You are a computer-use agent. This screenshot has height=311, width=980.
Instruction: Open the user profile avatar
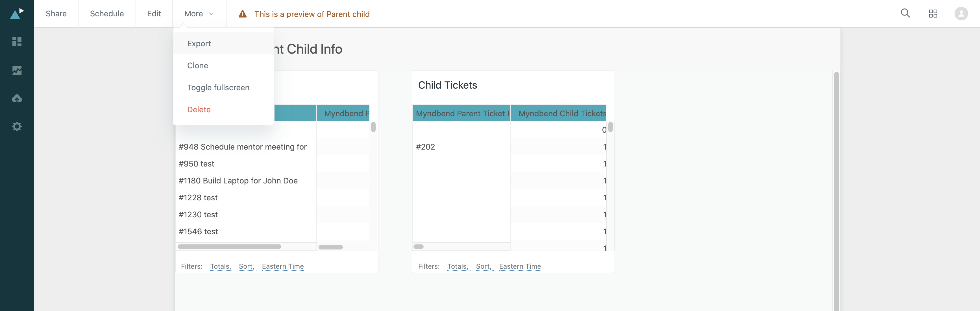(961, 14)
